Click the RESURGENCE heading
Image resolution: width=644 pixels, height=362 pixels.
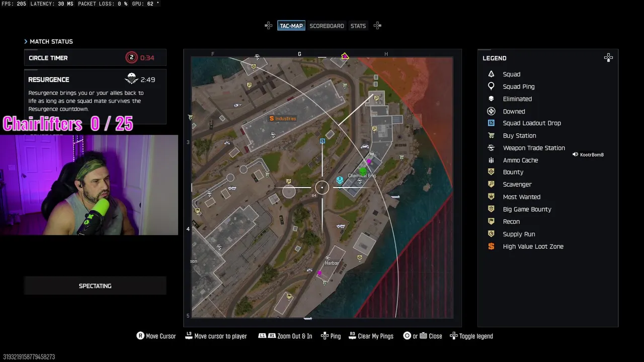point(49,79)
